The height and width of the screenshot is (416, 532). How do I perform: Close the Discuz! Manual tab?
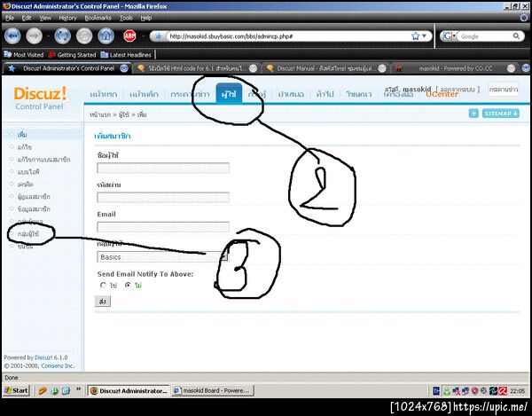click(x=382, y=68)
